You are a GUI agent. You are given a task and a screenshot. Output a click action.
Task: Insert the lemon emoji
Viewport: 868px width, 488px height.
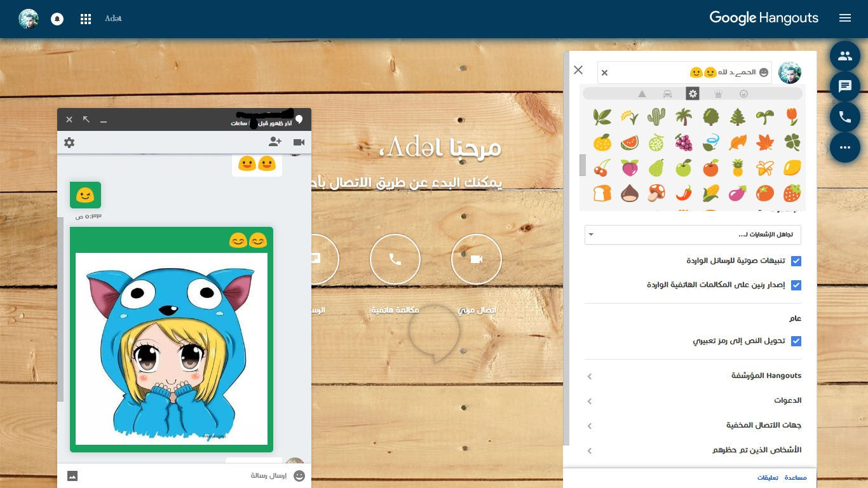pyautogui.click(x=792, y=168)
